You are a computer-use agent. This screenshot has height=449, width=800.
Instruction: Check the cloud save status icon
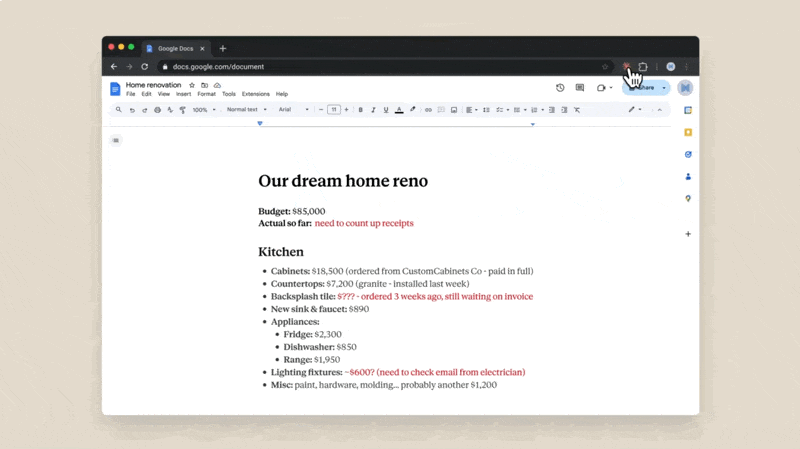tap(217, 85)
